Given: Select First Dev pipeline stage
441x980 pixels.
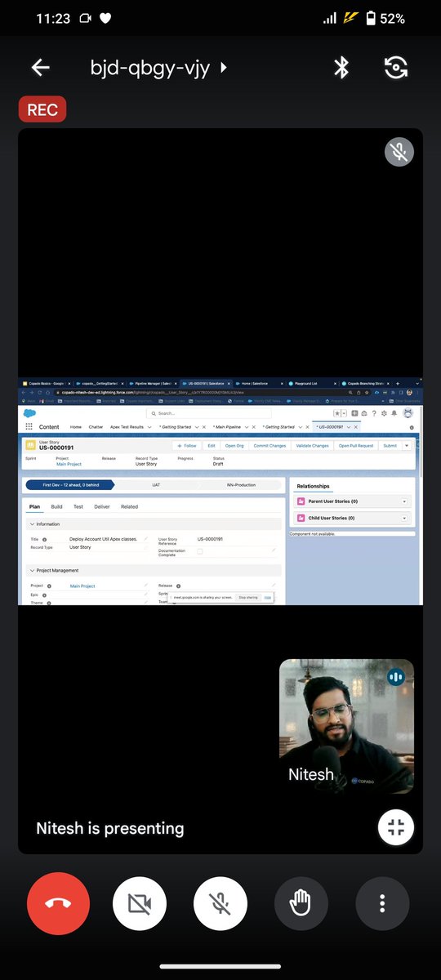Looking at the screenshot, I should click(x=71, y=485).
